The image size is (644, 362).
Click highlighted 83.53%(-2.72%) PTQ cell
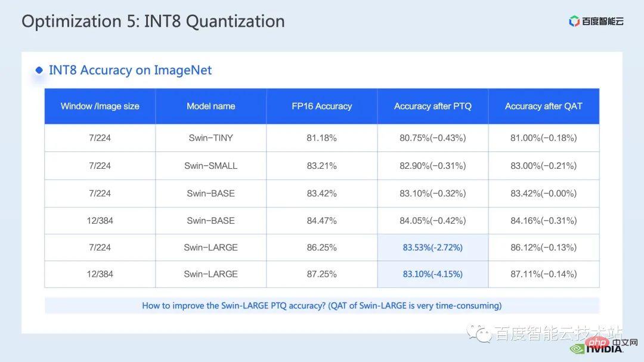pyautogui.click(x=432, y=247)
